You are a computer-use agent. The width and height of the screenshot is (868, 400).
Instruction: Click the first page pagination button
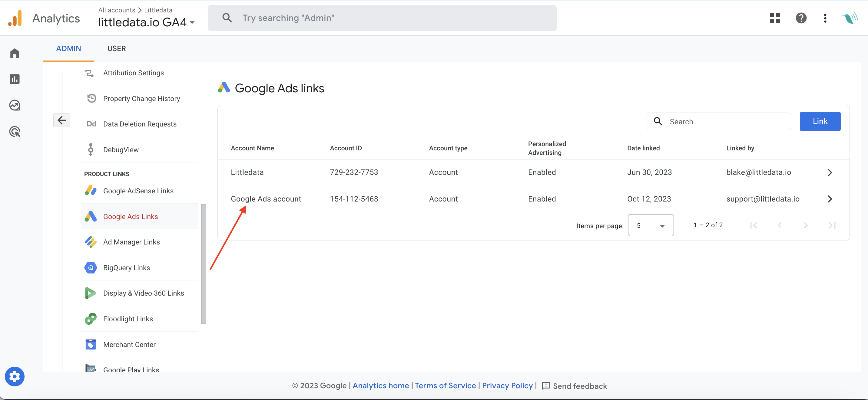tap(754, 225)
